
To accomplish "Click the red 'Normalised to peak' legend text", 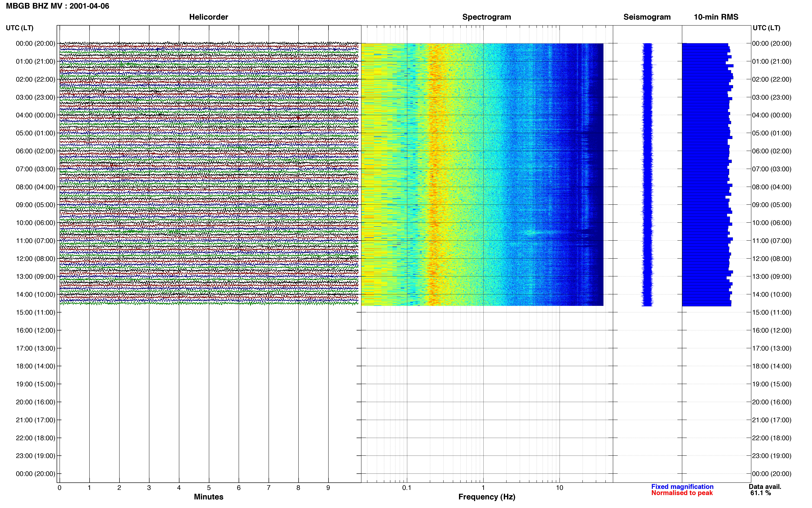I will [682, 493].
